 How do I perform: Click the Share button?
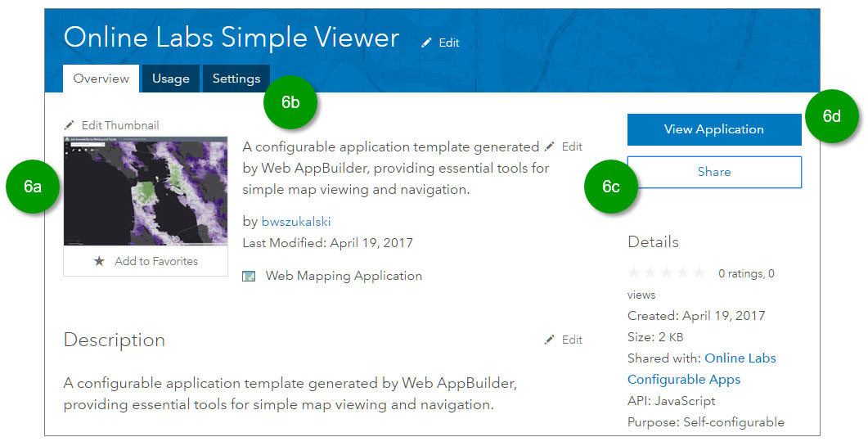714,172
